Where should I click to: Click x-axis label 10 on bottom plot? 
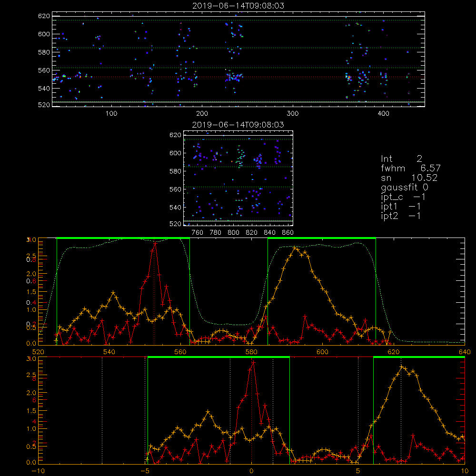tap(465, 471)
